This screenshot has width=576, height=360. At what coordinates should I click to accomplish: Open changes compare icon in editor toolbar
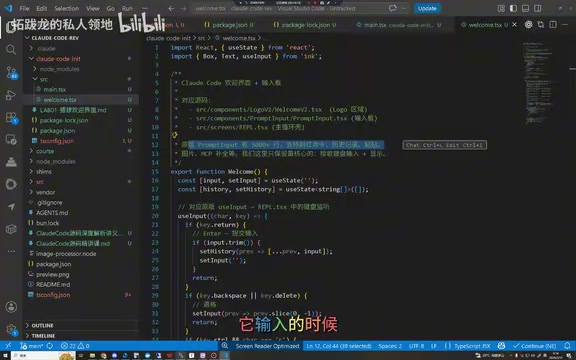click(x=541, y=25)
